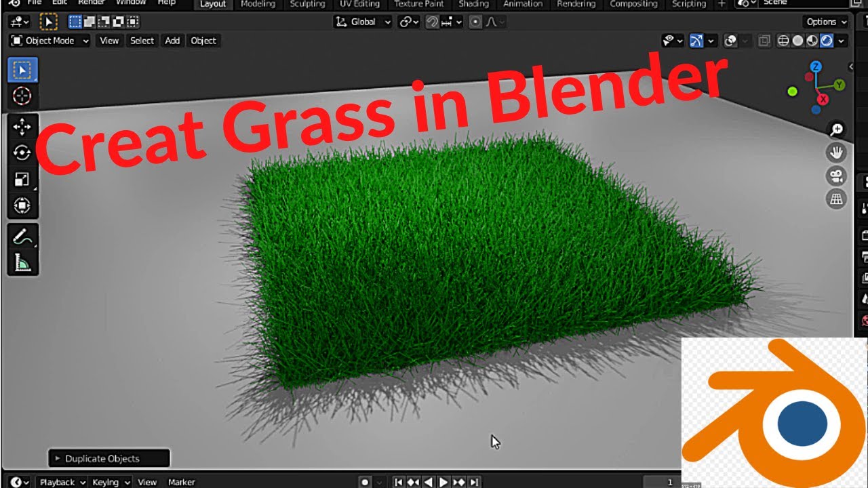Open object visibility and selectability dropdown

click(673, 41)
